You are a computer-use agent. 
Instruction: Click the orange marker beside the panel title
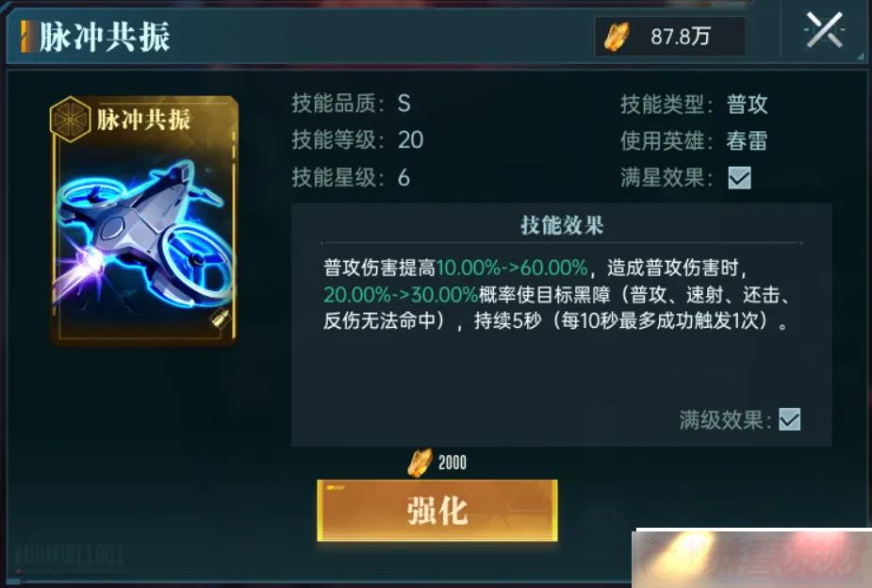tap(25, 37)
